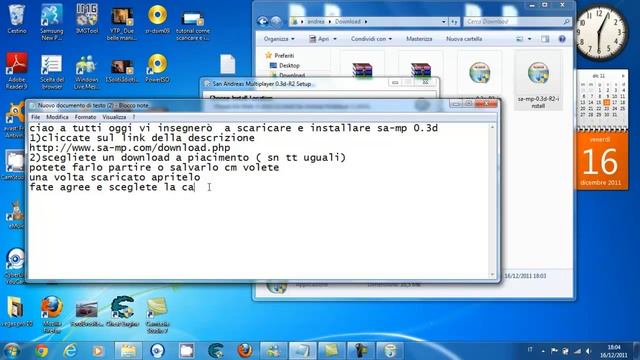The height and width of the screenshot is (360, 640).
Task: Click the address bar refresh button
Action: tap(454, 22)
